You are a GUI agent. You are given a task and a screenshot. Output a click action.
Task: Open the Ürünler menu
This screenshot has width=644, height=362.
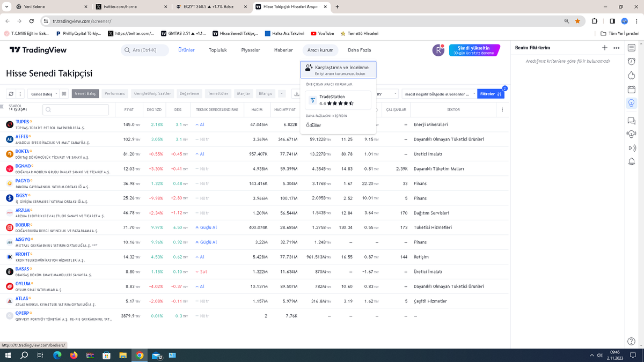click(x=186, y=50)
